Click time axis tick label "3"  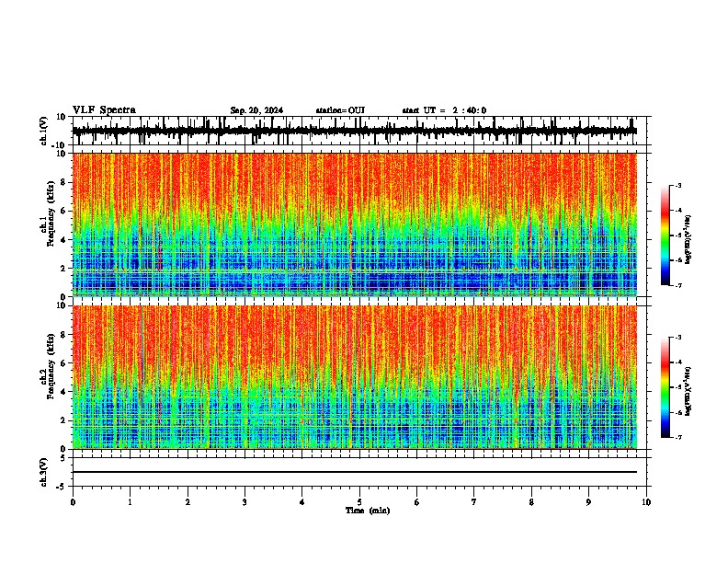click(x=245, y=501)
